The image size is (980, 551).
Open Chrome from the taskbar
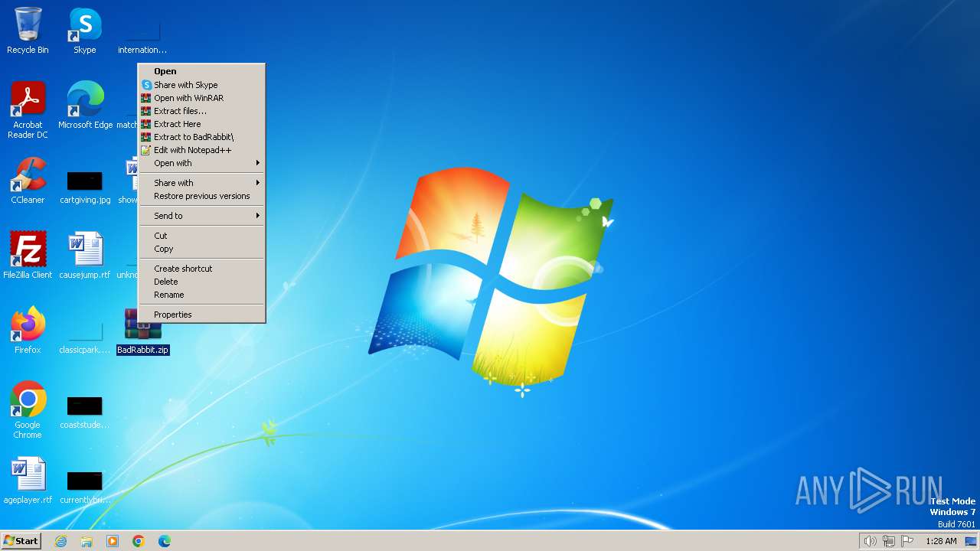pyautogui.click(x=139, y=541)
